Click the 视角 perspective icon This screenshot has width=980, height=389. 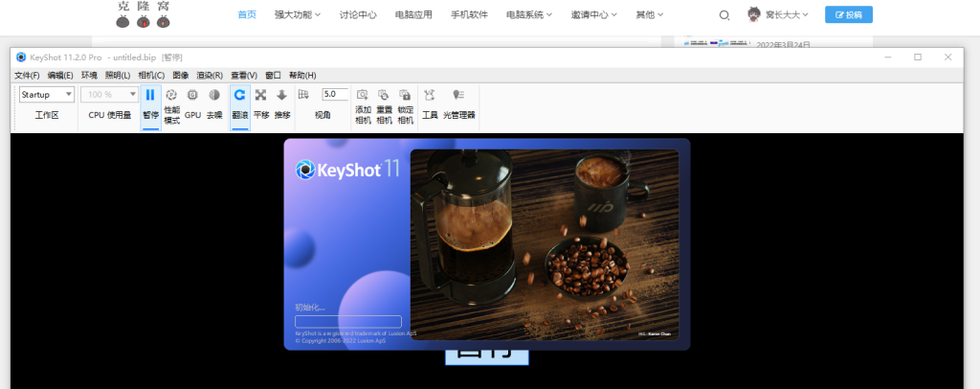click(303, 95)
